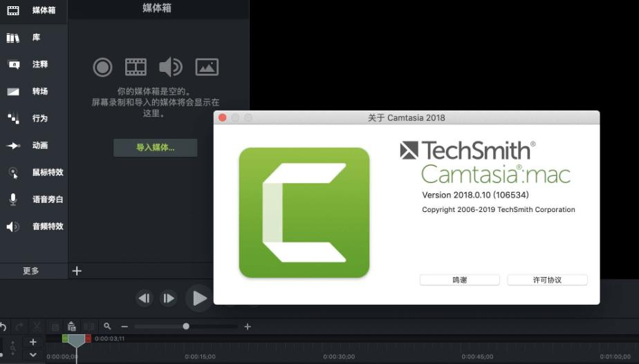The image size is (639, 364).
Task: Click the 0:00:15;00 mark on timeline ruler
Action: 200,356
